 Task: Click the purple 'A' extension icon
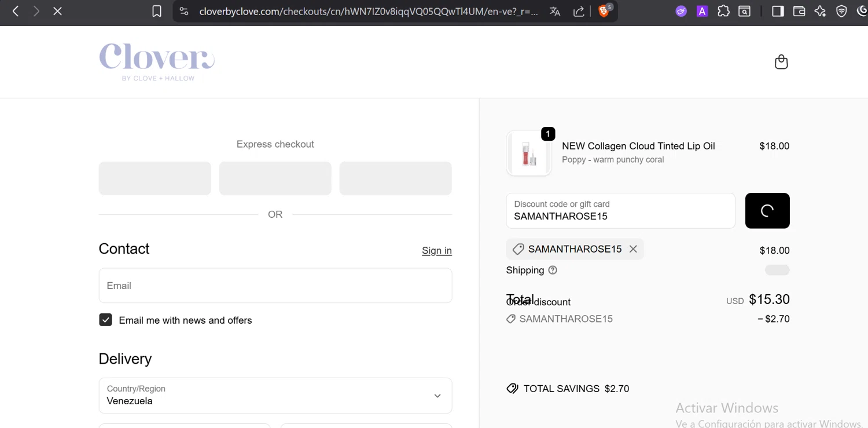click(702, 11)
